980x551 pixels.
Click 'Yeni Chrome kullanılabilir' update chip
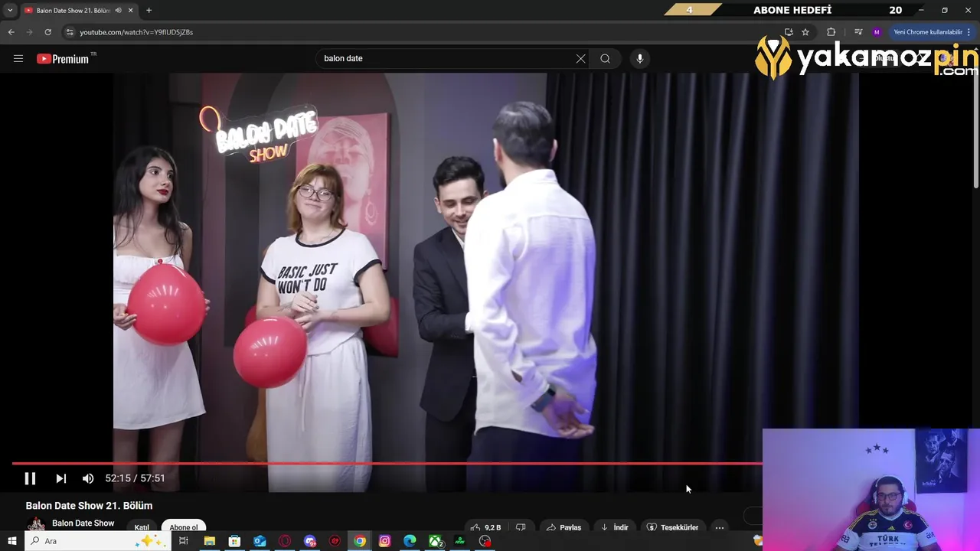click(927, 32)
